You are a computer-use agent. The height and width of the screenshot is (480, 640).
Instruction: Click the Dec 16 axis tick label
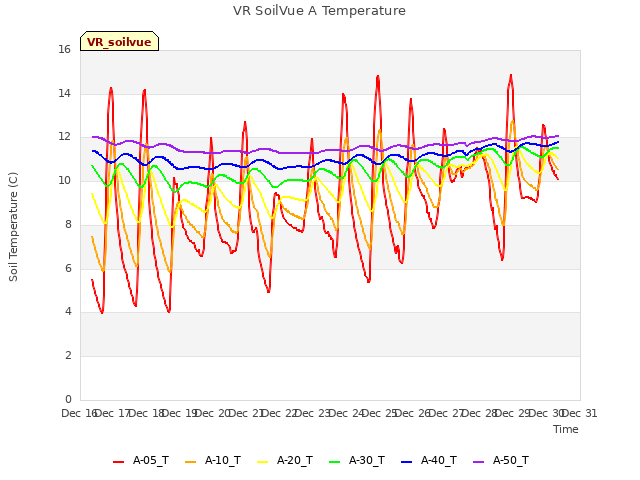coord(80,413)
